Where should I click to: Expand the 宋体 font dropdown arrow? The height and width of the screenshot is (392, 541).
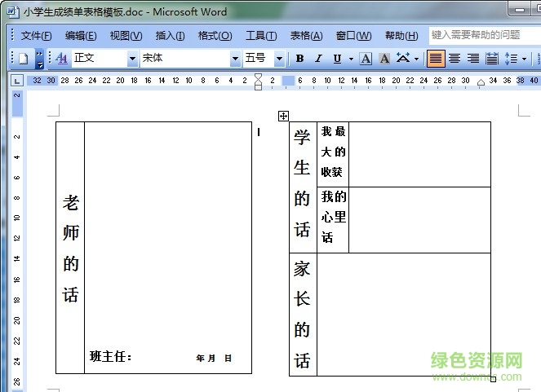click(x=235, y=59)
